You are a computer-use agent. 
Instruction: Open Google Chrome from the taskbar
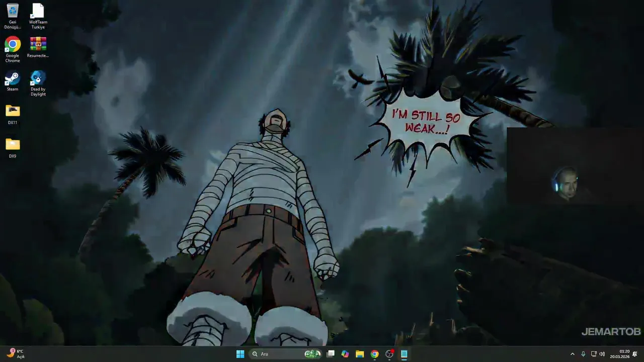pos(374,354)
